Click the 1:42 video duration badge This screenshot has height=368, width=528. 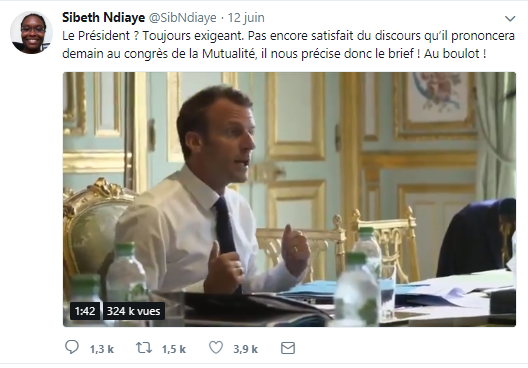click(85, 311)
